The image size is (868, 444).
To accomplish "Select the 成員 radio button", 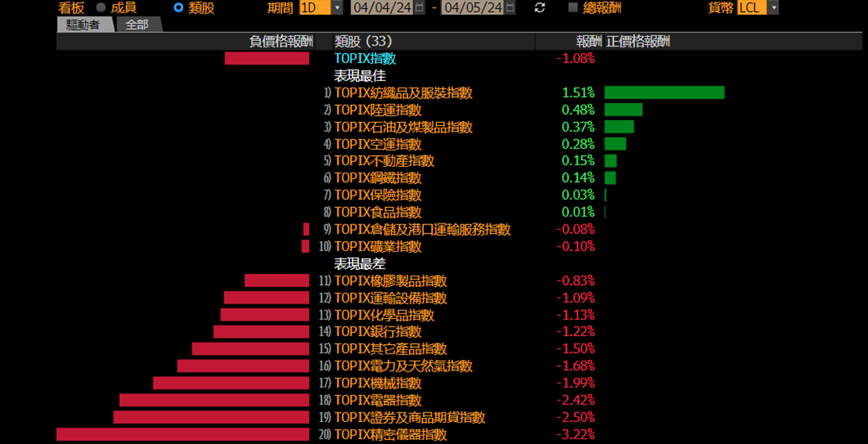I will (102, 8).
